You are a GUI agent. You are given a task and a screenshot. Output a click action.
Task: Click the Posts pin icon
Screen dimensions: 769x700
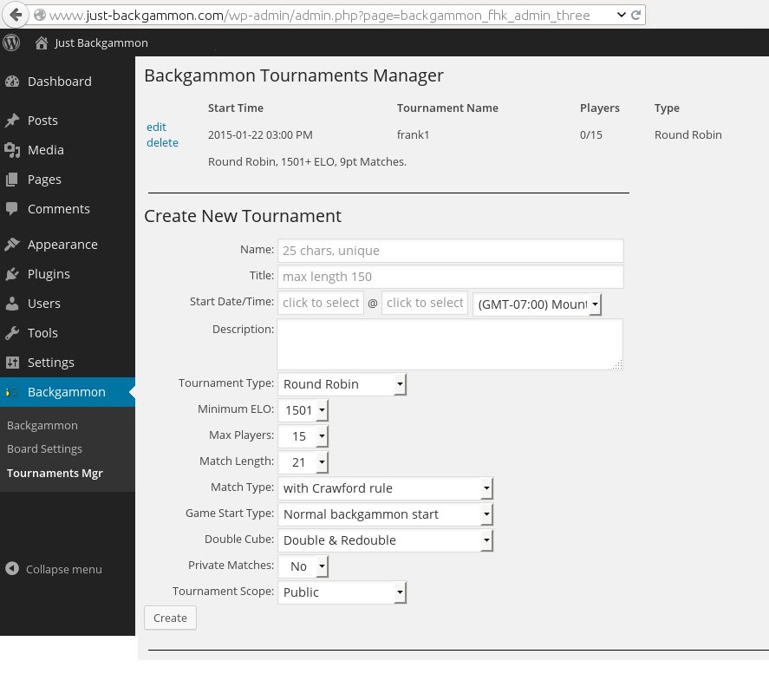tap(12, 121)
